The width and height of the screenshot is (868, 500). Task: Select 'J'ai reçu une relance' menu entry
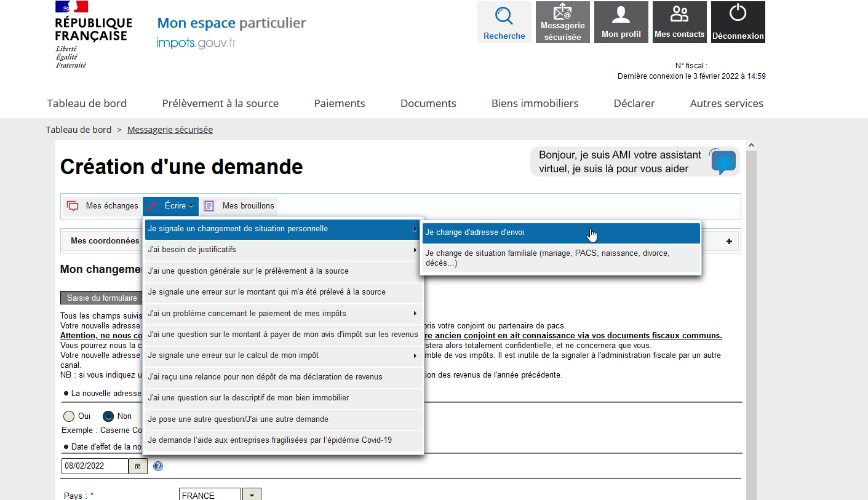pyautogui.click(x=283, y=377)
